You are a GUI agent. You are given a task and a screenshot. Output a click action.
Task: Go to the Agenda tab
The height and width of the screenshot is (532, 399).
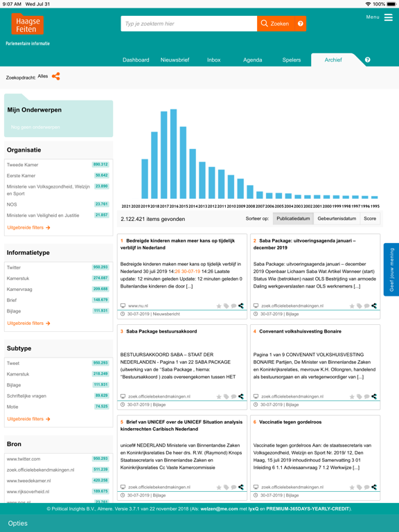(252, 60)
